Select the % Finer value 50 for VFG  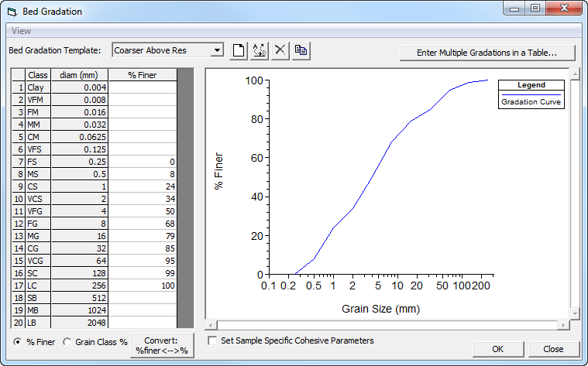tap(143, 211)
